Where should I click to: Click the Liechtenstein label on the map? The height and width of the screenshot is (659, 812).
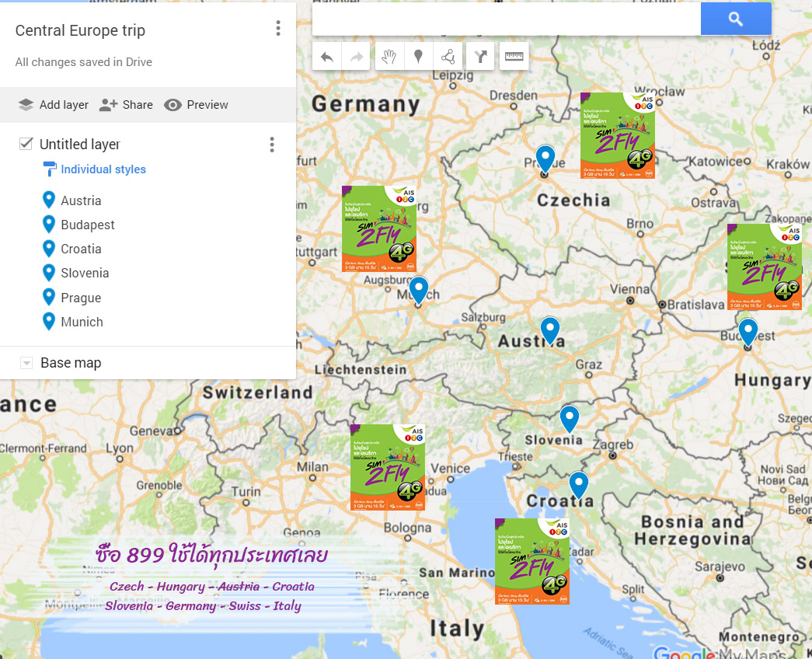[x=361, y=369]
